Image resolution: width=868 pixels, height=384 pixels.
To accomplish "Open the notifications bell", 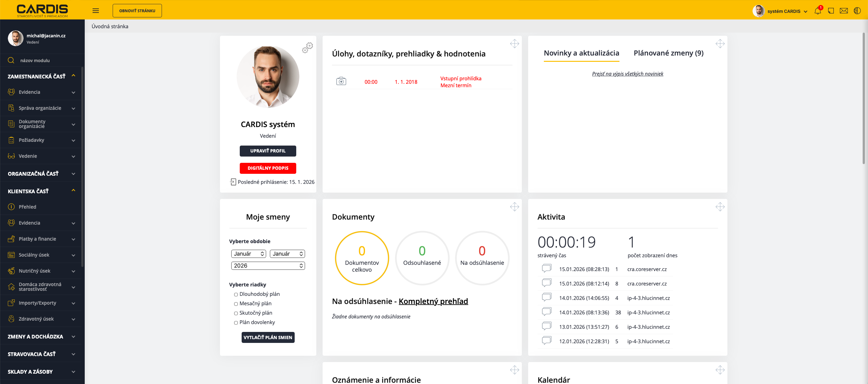I will 818,11.
